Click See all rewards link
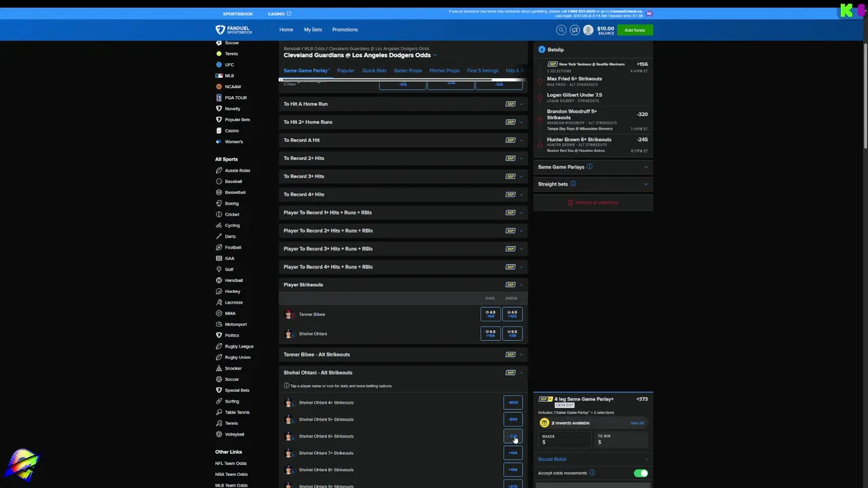The image size is (868, 488). pos(637,423)
